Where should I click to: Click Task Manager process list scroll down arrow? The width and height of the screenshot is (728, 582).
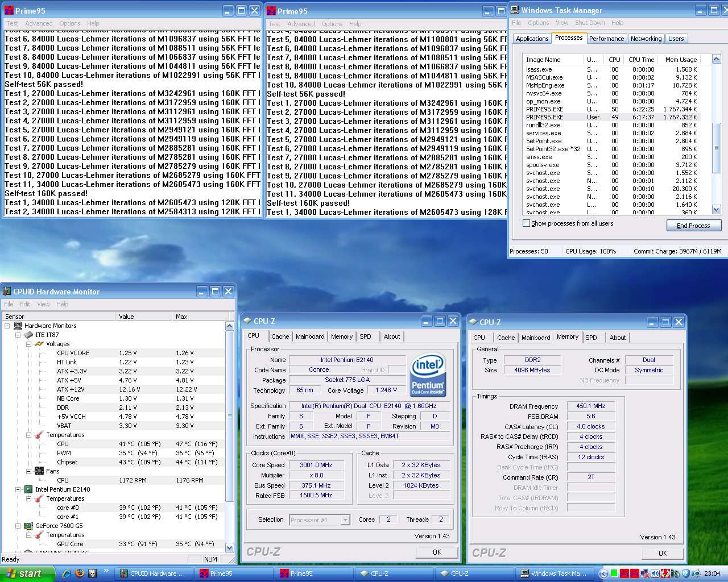(x=716, y=210)
